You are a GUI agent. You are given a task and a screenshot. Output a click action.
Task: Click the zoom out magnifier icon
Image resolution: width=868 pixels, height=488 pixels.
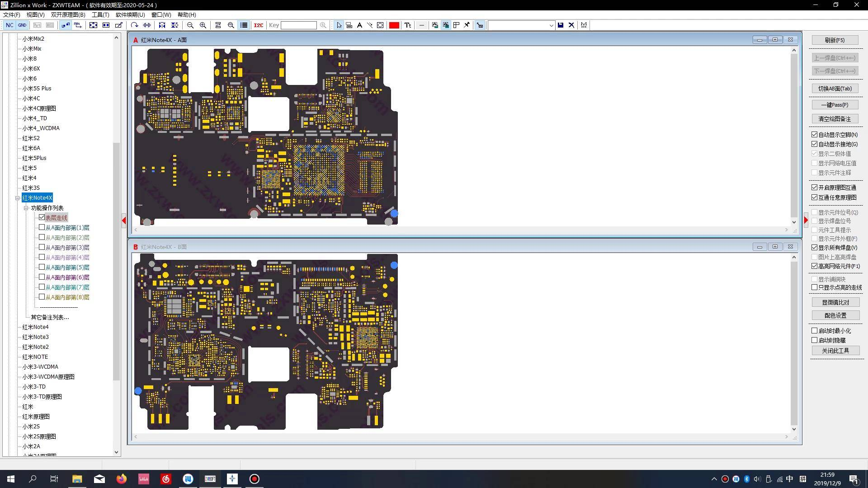coord(190,25)
